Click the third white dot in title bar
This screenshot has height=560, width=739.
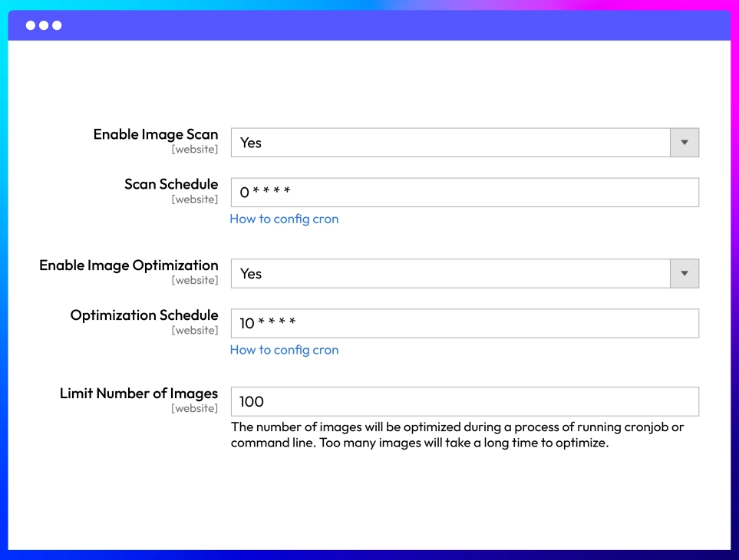(57, 25)
